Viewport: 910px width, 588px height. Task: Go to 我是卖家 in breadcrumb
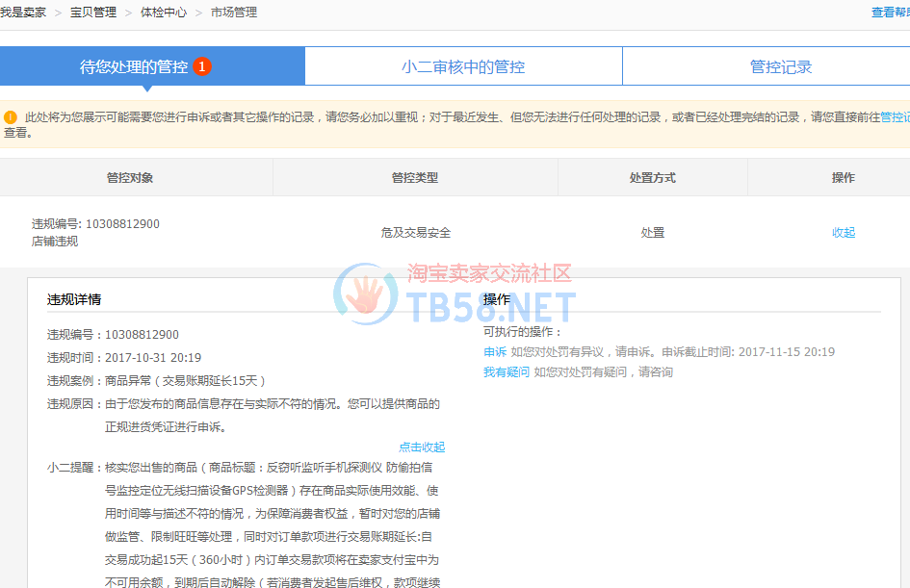point(23,13)
